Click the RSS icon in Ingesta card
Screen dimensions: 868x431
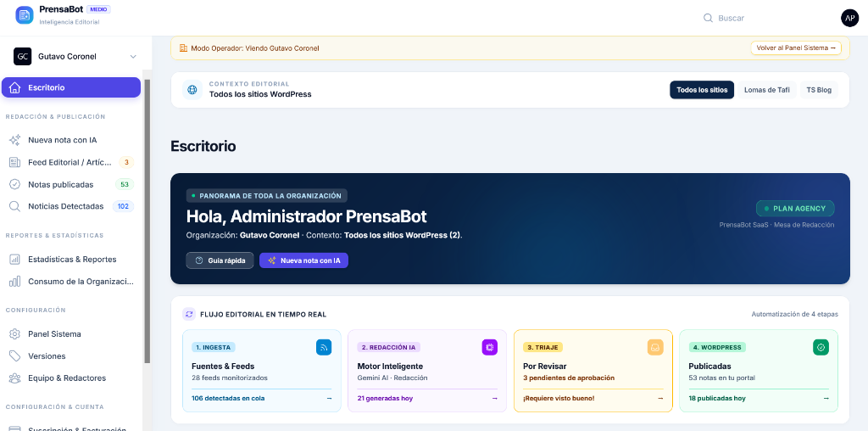324,347
